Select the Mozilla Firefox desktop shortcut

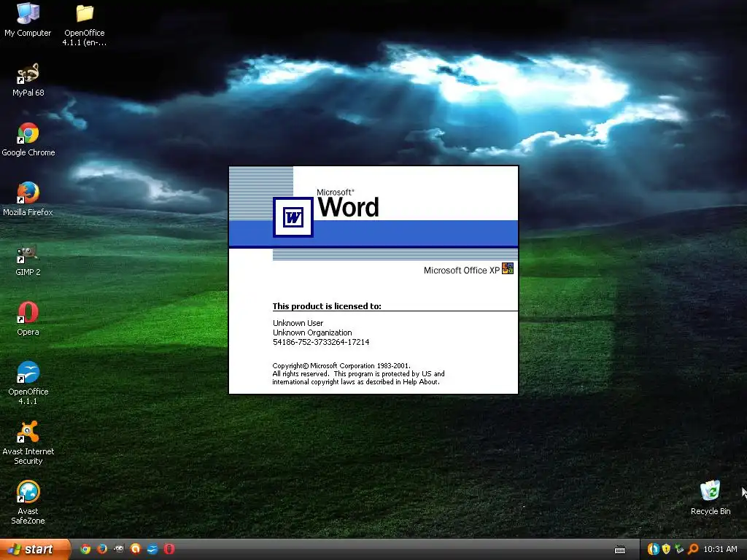[x=28, y=199]
